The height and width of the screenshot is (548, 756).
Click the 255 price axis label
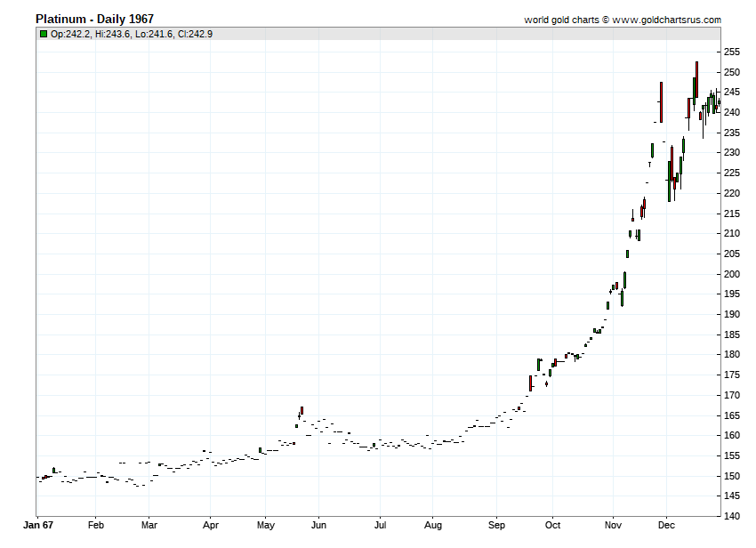731,52
